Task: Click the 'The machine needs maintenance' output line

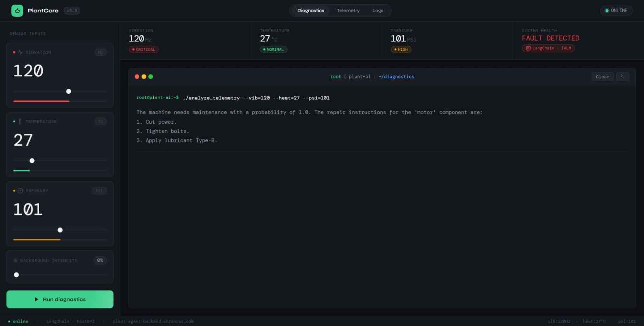Action: 309,112
